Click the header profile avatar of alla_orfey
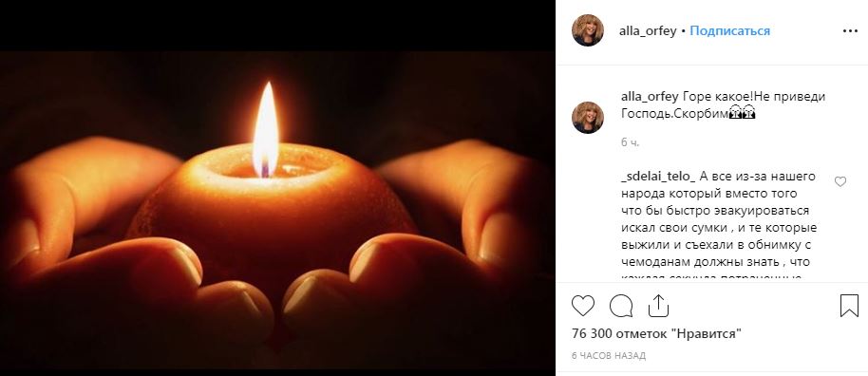The image size is (868, 376). pos(587,30)
